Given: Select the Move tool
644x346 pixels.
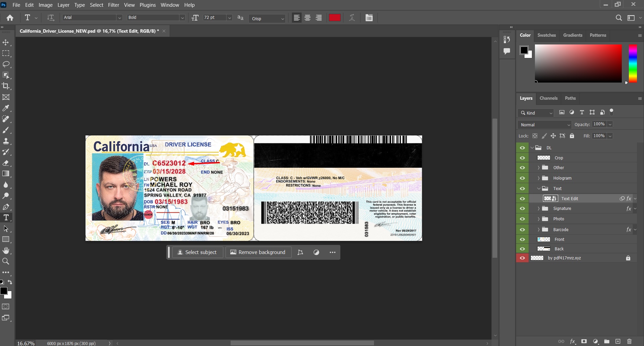Looking at the screenshot, I should pyautogui.click(x=6, y=42).
